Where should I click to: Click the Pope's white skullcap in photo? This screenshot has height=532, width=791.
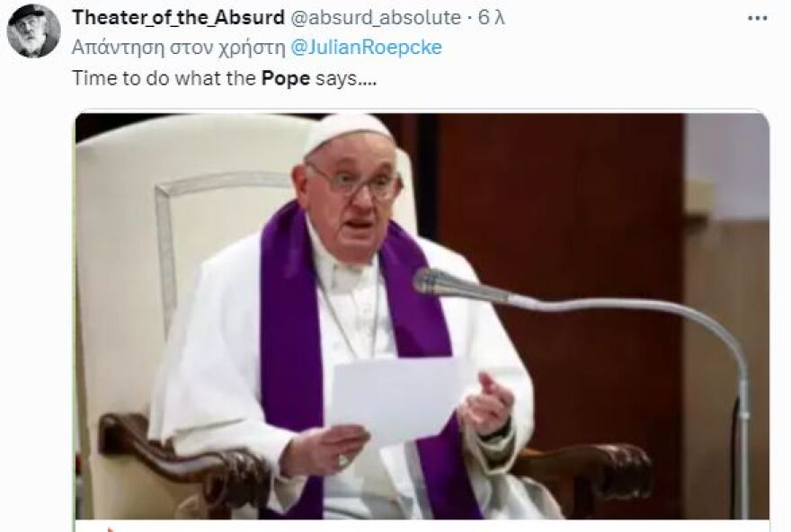[347, 130]
